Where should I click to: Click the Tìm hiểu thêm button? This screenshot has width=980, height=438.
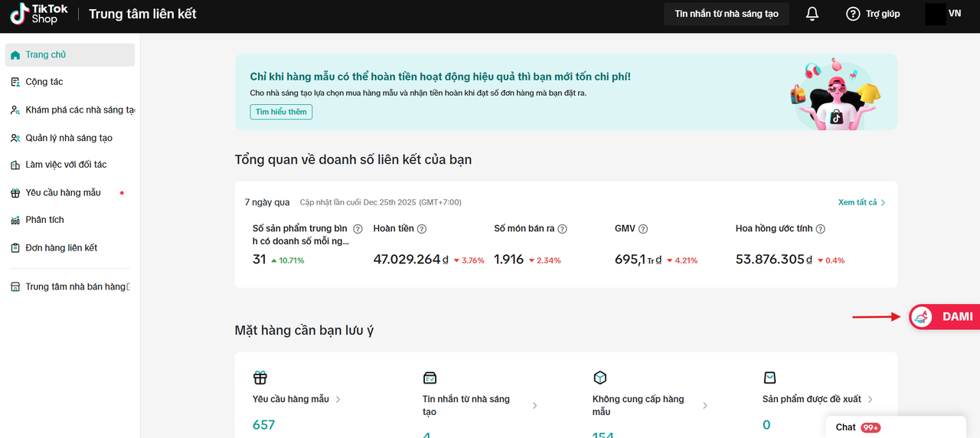[281, 112]
